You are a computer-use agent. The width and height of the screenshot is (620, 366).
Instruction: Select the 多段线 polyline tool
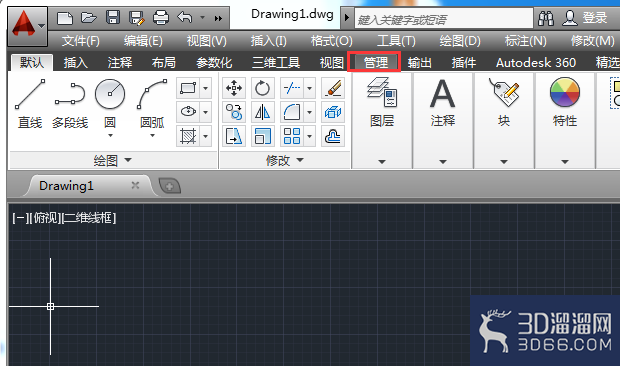[x=70, y=104]
